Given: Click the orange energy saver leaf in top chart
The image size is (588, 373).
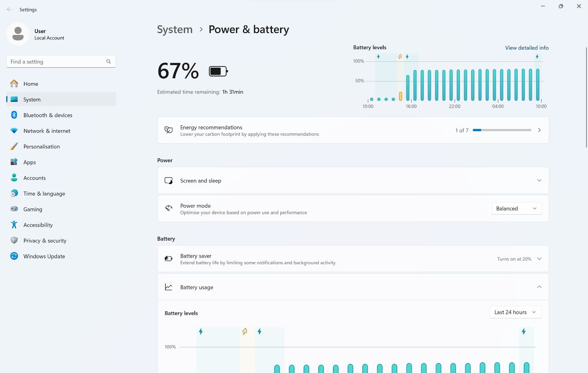Looking at the screenshot, I should tap(400, 57).
